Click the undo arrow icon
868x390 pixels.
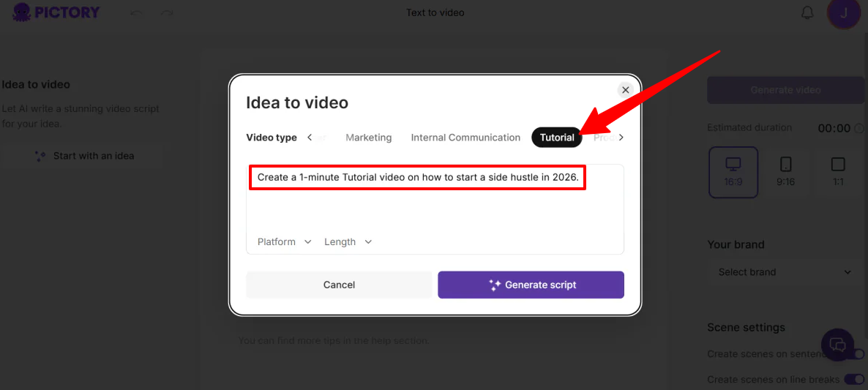coord(136,12)
